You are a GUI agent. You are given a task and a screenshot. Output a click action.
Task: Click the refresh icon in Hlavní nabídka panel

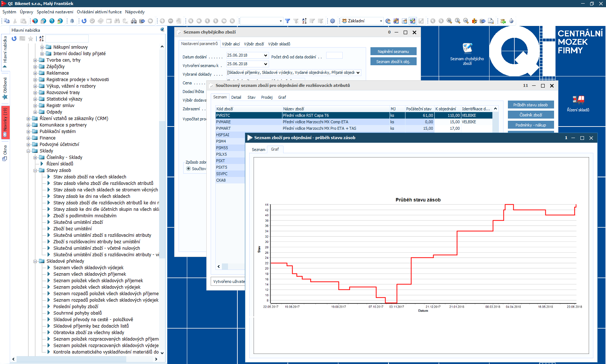pos(14,39)
